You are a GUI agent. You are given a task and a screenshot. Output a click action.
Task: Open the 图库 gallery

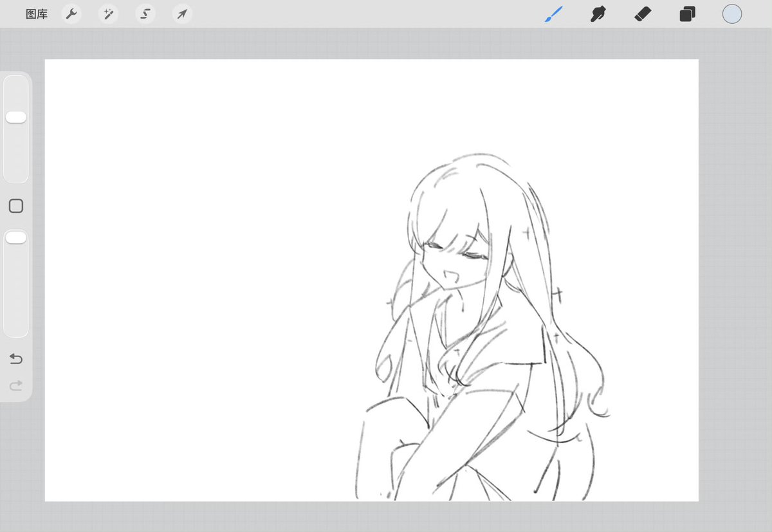pos(37,14)
